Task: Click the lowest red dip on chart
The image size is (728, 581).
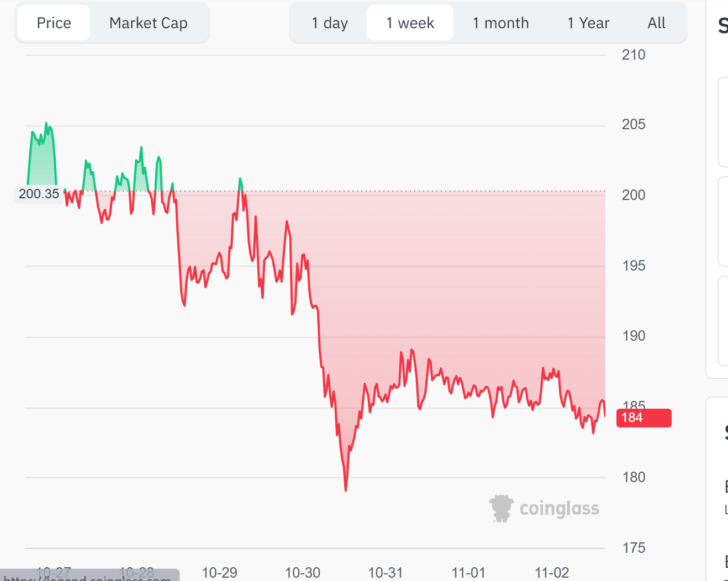Action: pos(346,489)
